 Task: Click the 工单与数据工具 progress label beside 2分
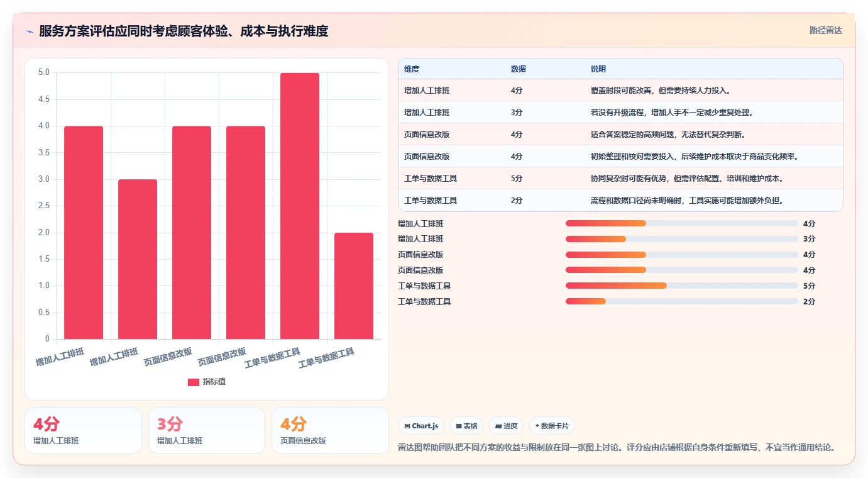(x=424, y=301)
